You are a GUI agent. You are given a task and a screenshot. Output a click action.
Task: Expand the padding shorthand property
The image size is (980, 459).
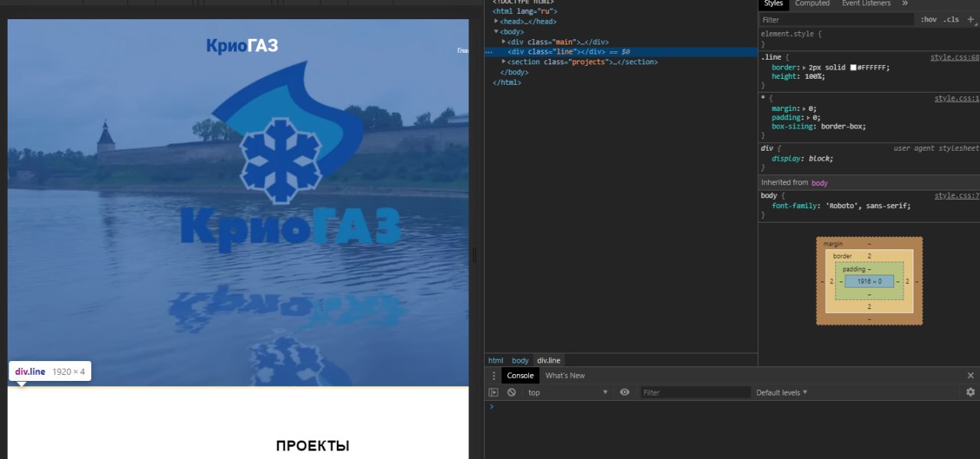(809, 118)
